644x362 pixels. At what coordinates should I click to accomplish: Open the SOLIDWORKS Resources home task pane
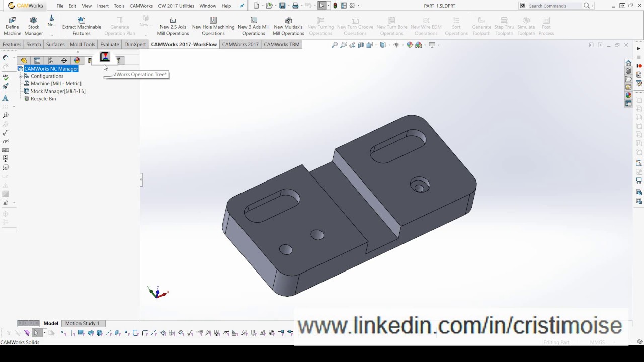point(628,63)
